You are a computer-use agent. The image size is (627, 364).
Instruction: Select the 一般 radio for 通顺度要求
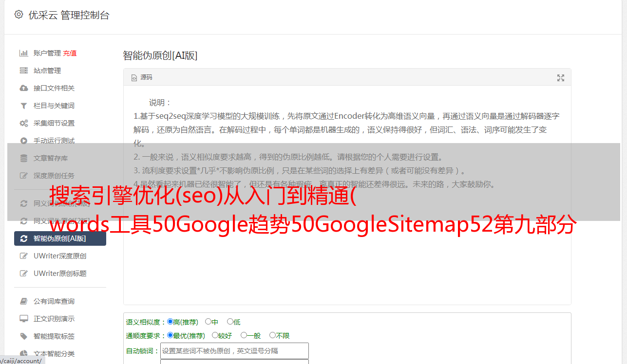click(x=244, y=335)
